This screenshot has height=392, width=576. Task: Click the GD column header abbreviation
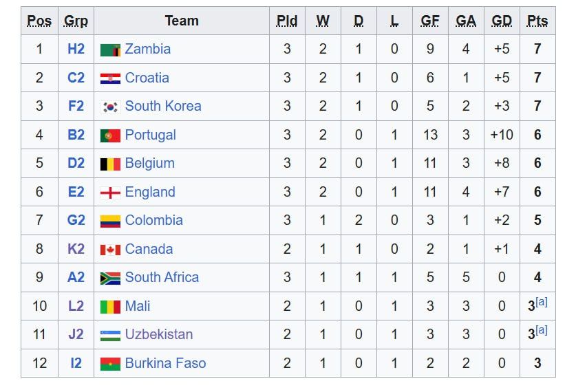pyautogui.click(x=502, y=21)
